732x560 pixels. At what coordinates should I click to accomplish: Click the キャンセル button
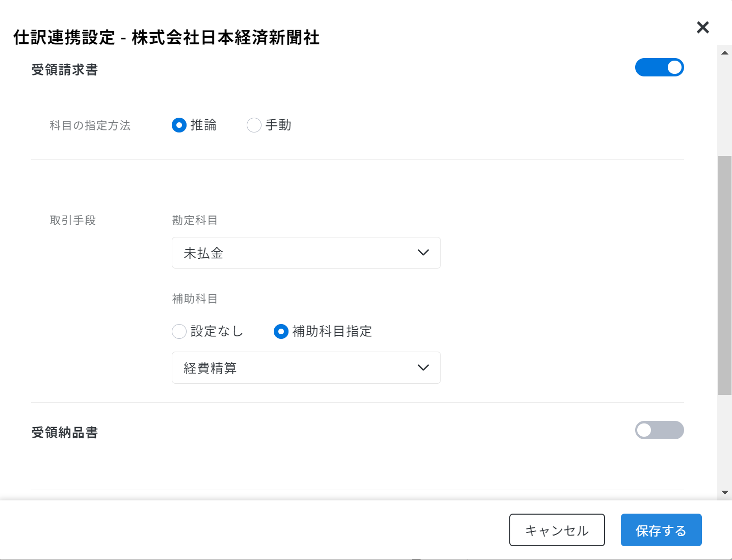(557, 530)
